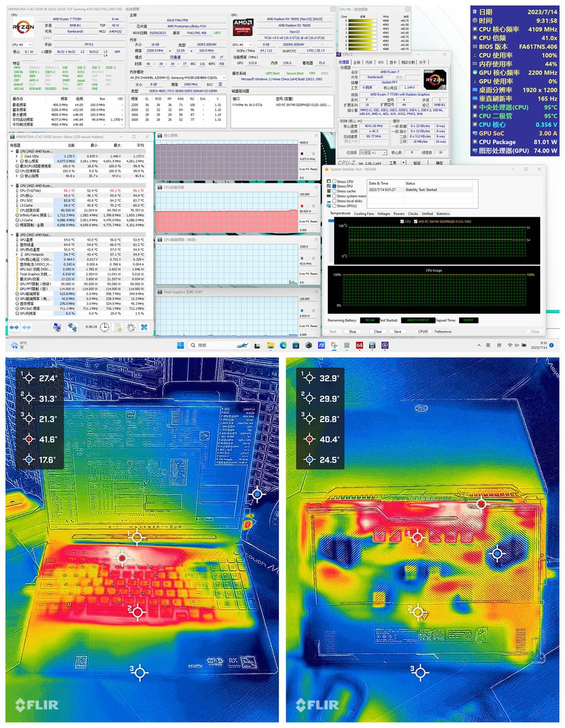Close sensors with blue X toolbar icon
The width and height of the screenshot is (565, 728).
(x=144, y=327)
